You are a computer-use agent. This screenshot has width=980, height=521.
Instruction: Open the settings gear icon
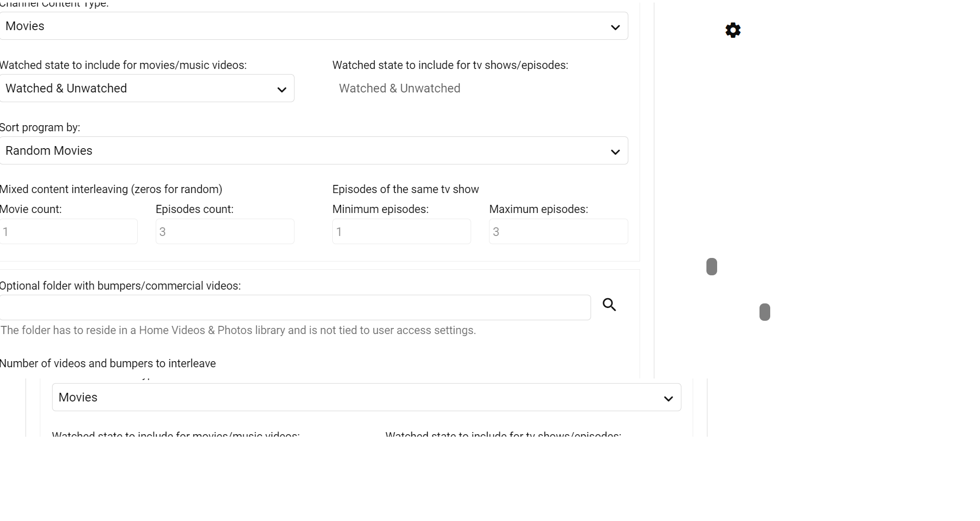[733, 30]
